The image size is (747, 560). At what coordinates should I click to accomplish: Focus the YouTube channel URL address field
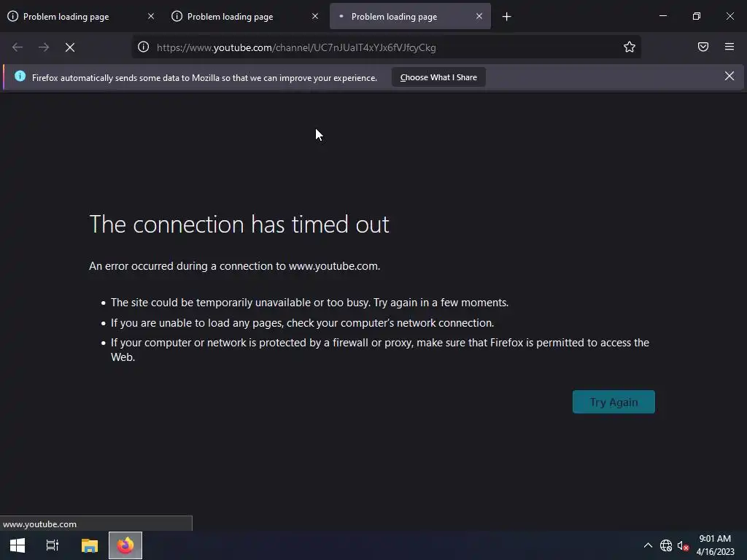pyautogui.click(x=386, y=47)
